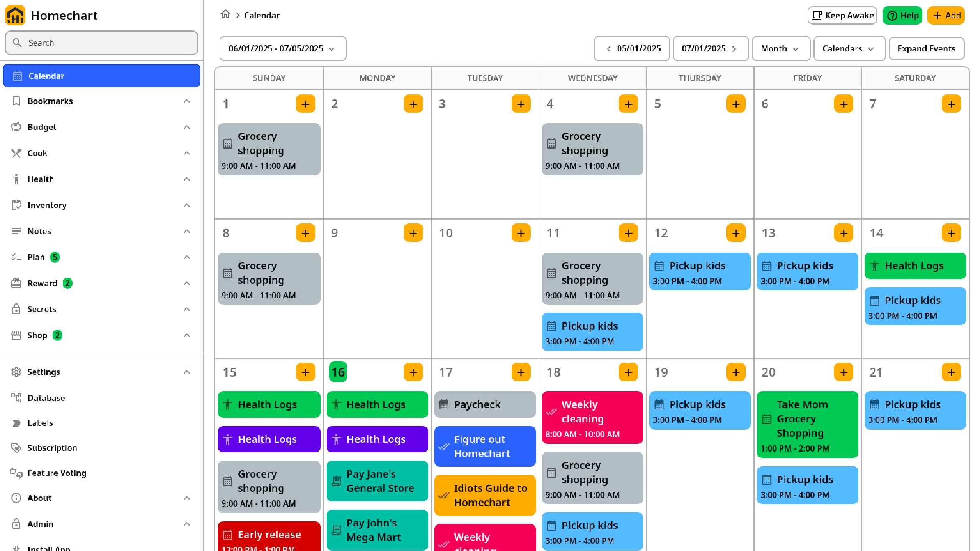
Task: Click the Shop storefront icon
Action: point(16,335)
